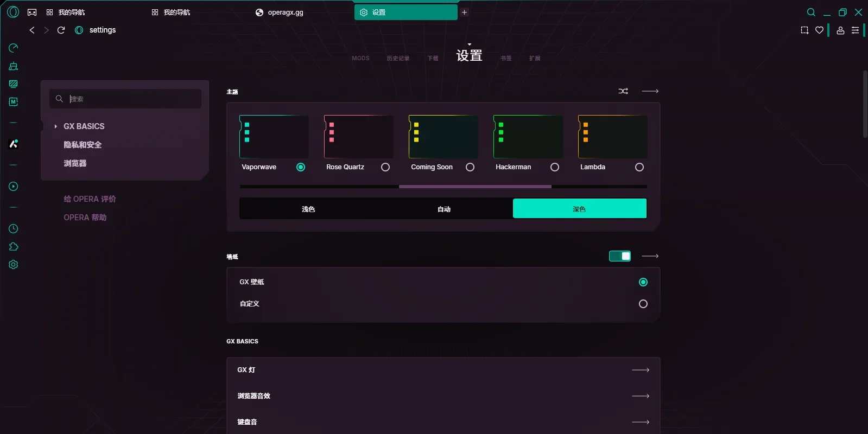The width and height of the screenshot is (868, 434).
Task: Select the Vaporwave theme radio button
Action: (301, 167)
